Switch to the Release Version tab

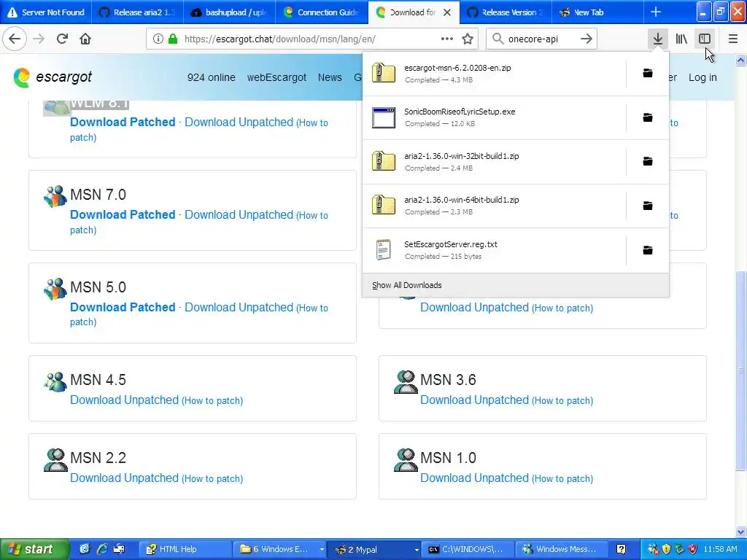pyautogui.click(x=506, y=12)
